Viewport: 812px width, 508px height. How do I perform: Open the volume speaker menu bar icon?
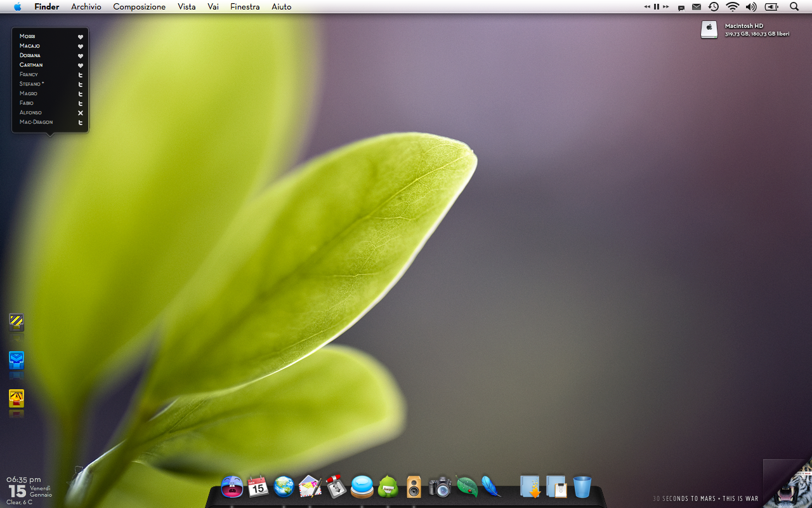pyautogui.click(x=751, y=6)
